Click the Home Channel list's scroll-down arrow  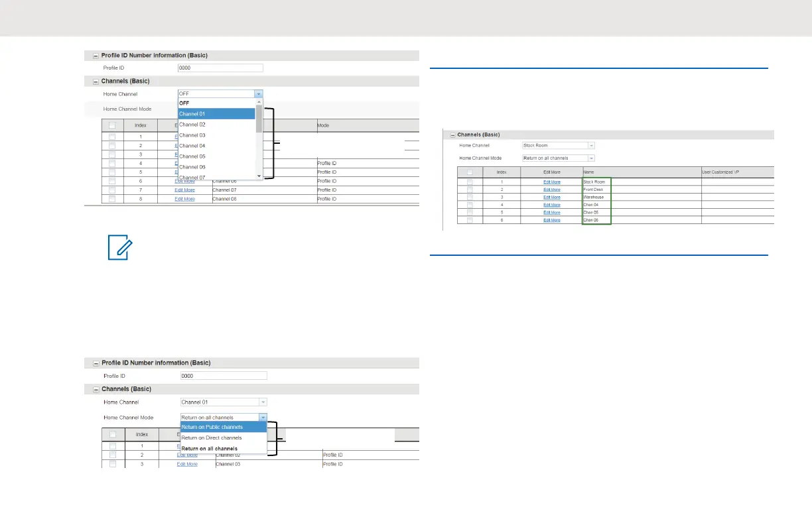click(x=259, y=176)
